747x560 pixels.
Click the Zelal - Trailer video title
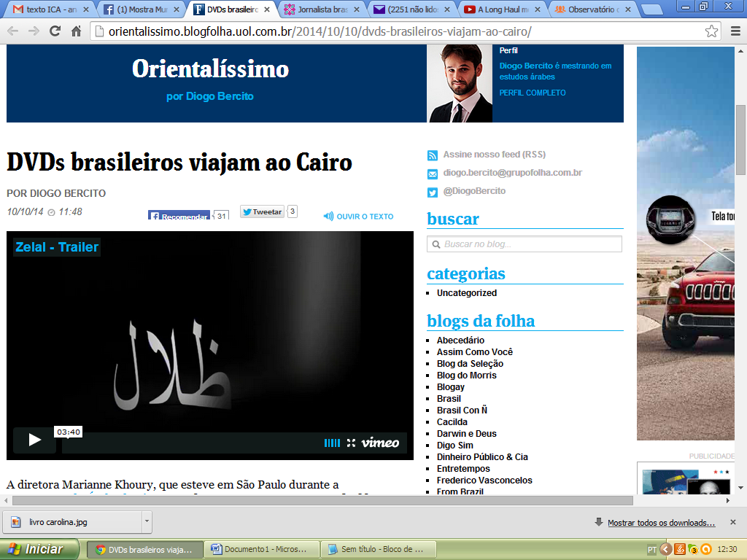click(x=57, y=247)
